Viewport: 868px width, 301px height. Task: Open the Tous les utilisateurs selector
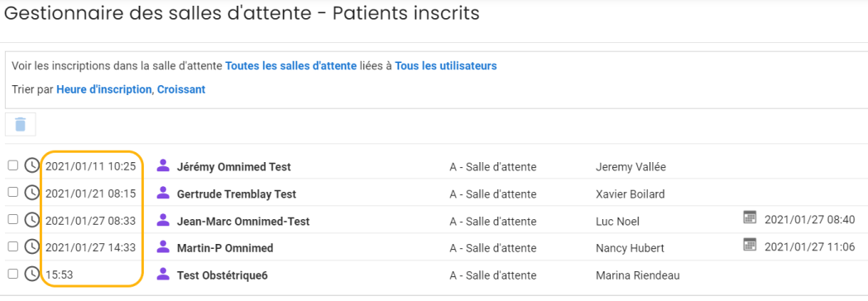pyautogui.click(x=446, y=66)
